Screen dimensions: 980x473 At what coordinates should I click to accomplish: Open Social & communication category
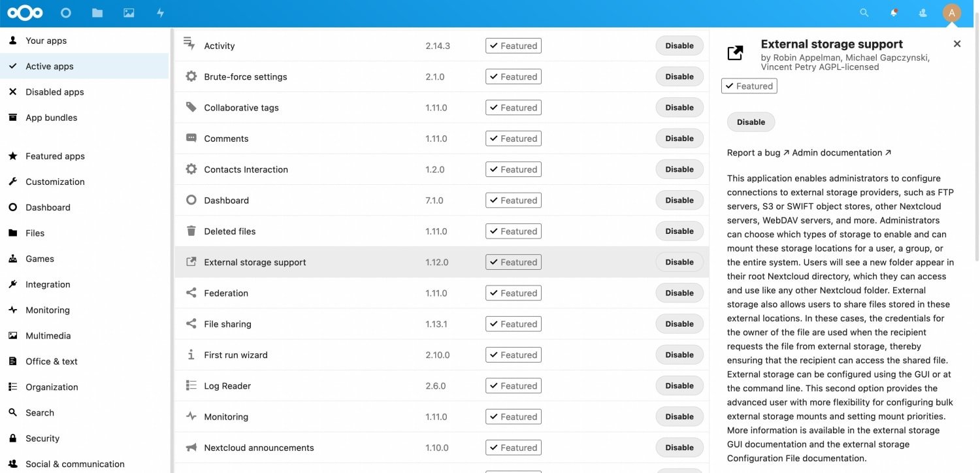point(84,464)
